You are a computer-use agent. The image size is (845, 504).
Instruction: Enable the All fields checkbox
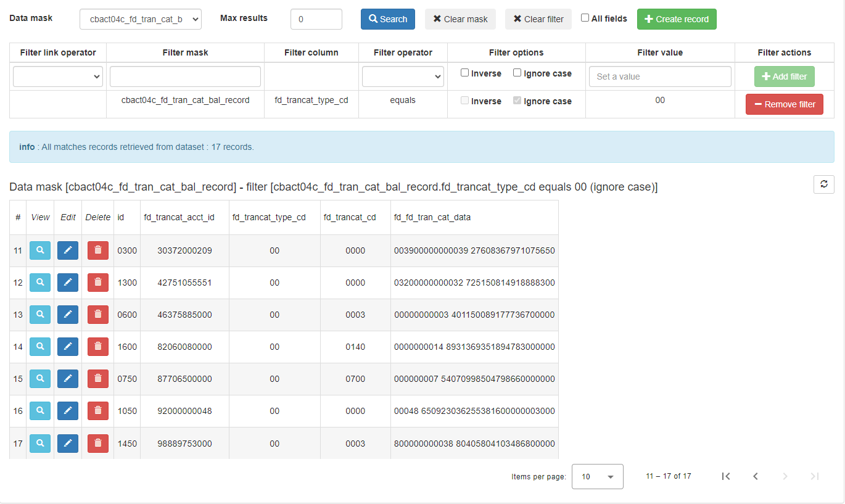click(x=585, y=18)
